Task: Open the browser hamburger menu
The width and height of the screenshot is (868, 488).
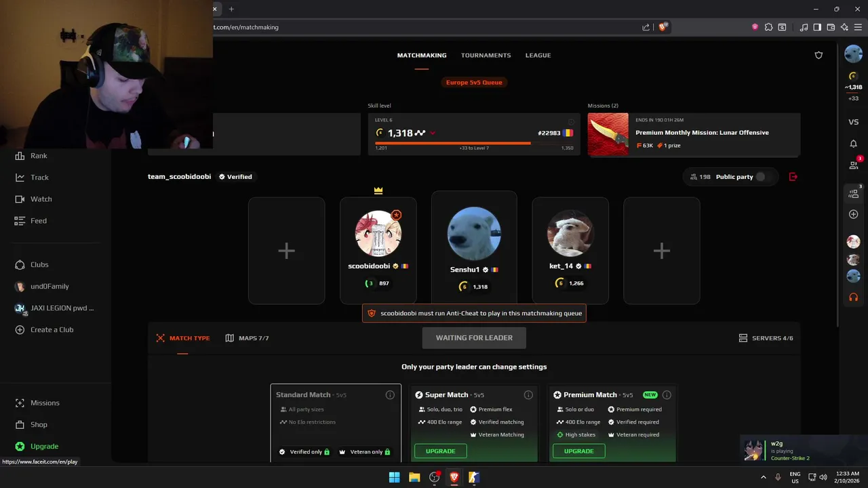Action: point(858,27)
